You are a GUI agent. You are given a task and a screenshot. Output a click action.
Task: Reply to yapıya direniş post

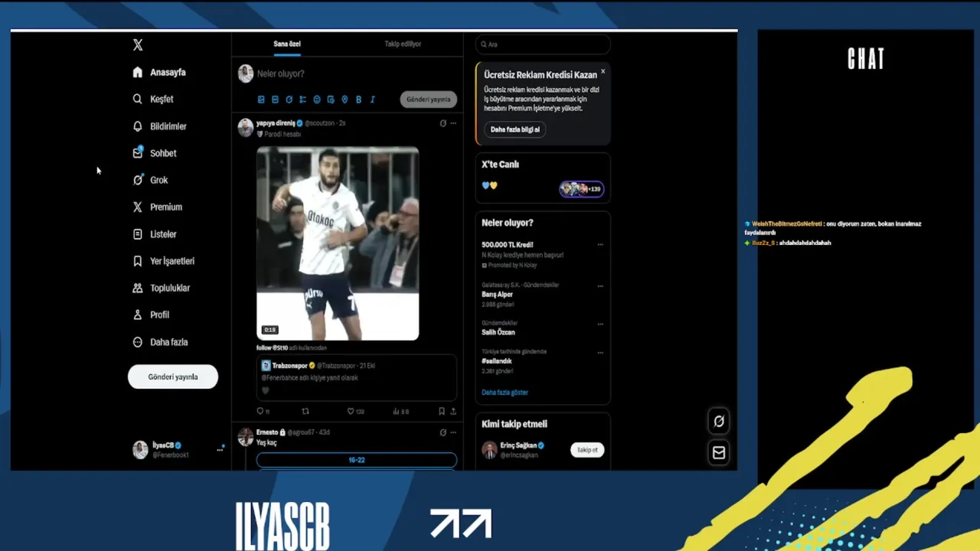pos(261,411)
